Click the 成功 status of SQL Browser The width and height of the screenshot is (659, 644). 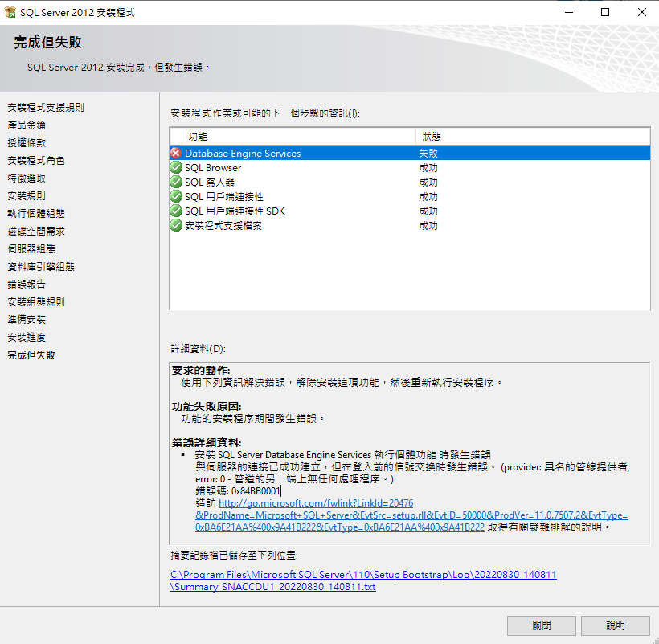pyautogui.click(x=428, y=168)
